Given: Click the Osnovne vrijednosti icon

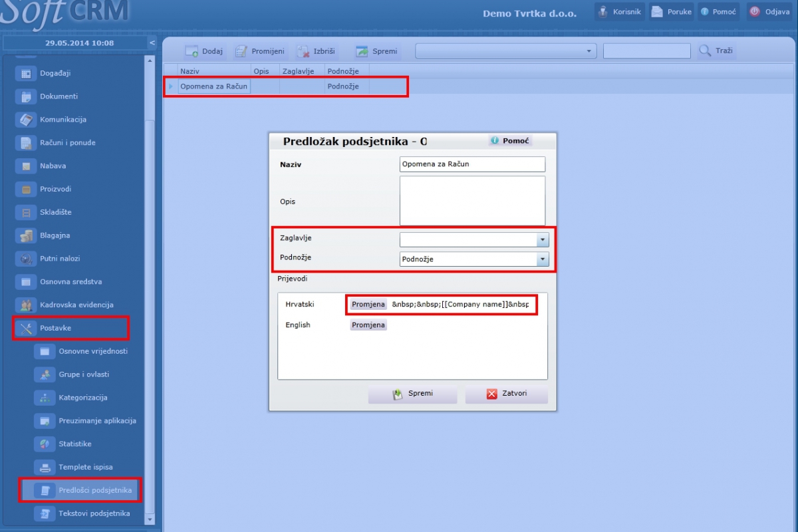Looking at the screenshot, I should tap(45, 351).
